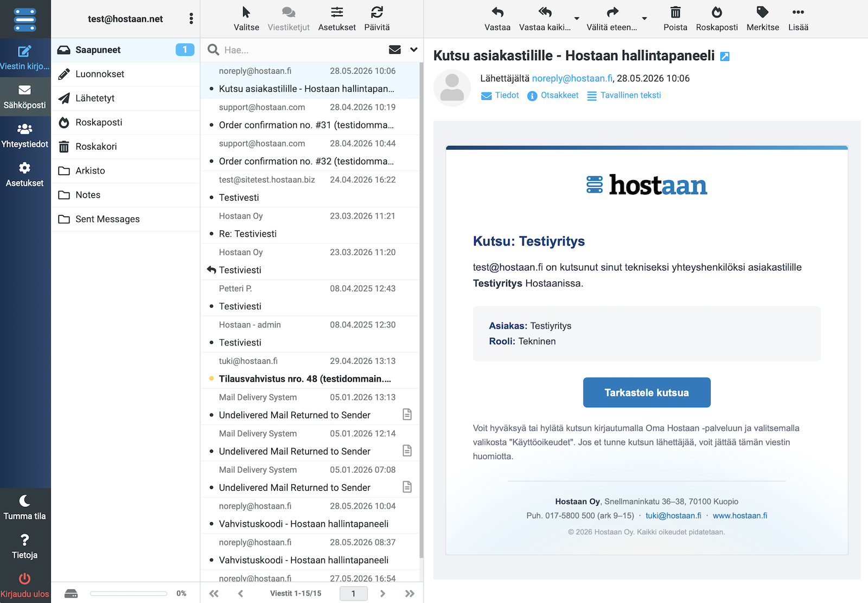This screenshot has height=603, width=868.
Task: Click the tuki@hostaan.fi email link
Action: 673,516
